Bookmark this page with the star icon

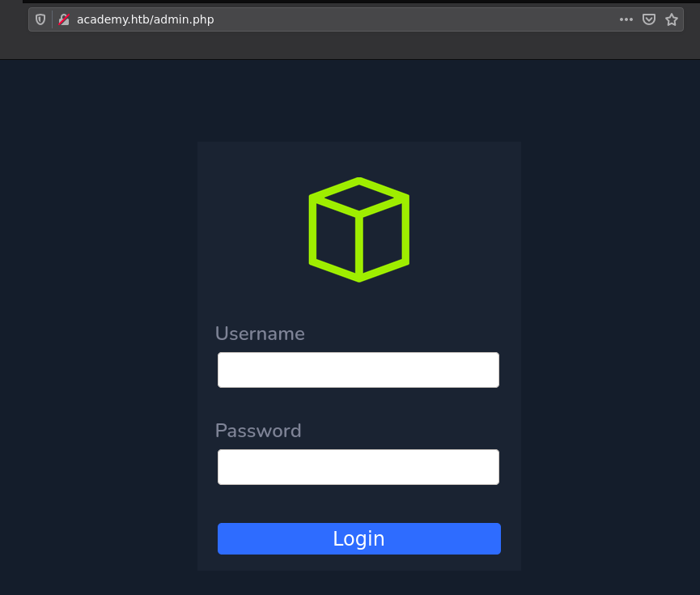[x=671, y=19]
